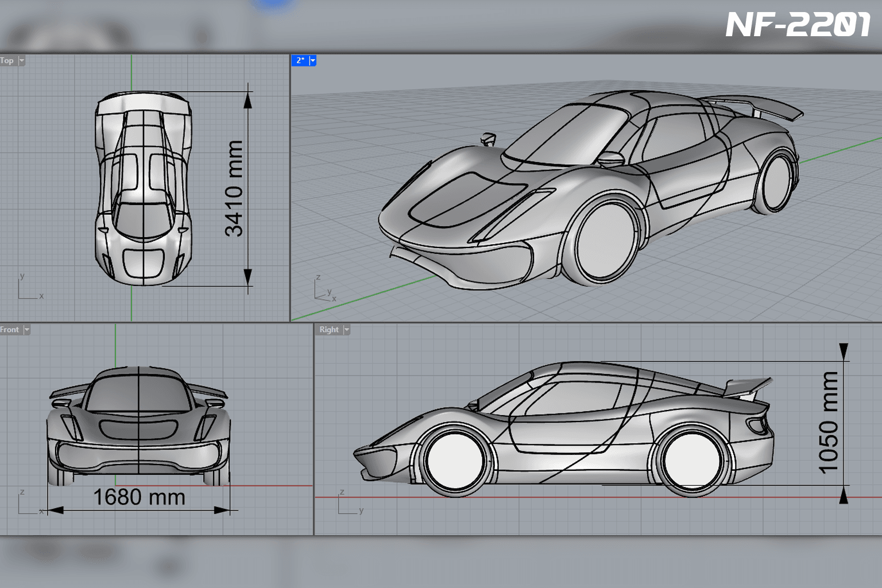Screen dimensions: 882x588
Task: Click the Front viewport title label
Action: pyautogui.click(x=10, y=330)
